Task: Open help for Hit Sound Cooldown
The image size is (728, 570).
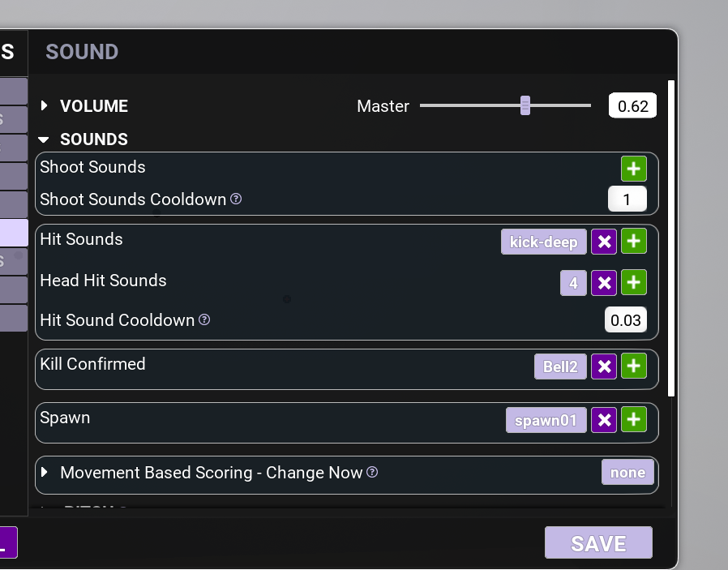Action: click(204, 319)
